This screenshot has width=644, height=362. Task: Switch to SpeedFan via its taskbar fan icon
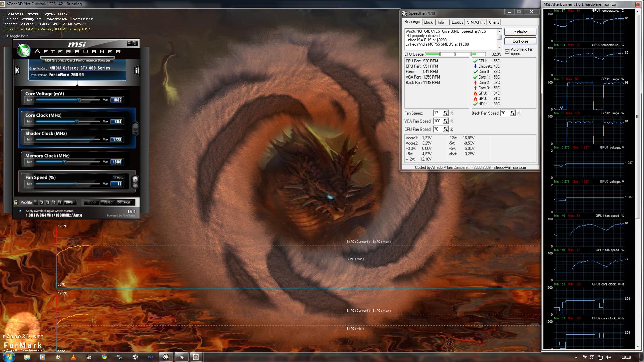166,357
